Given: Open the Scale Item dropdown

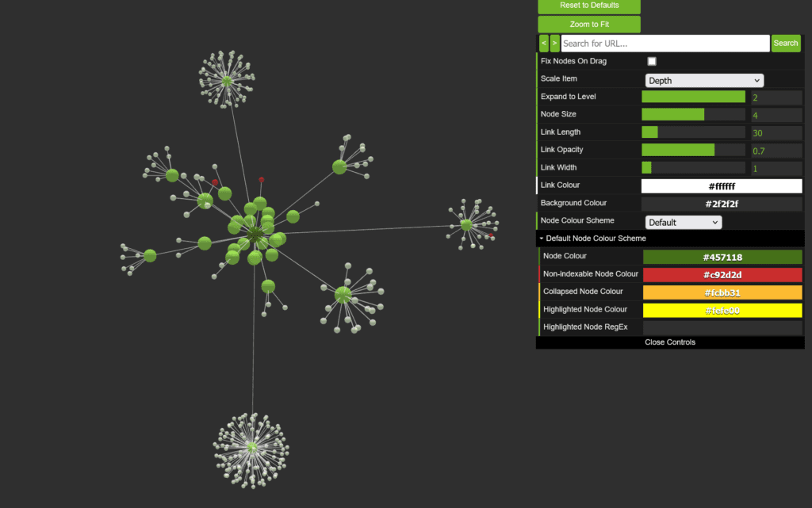Looking at the screenshot, I should click(x=703, y=80).
